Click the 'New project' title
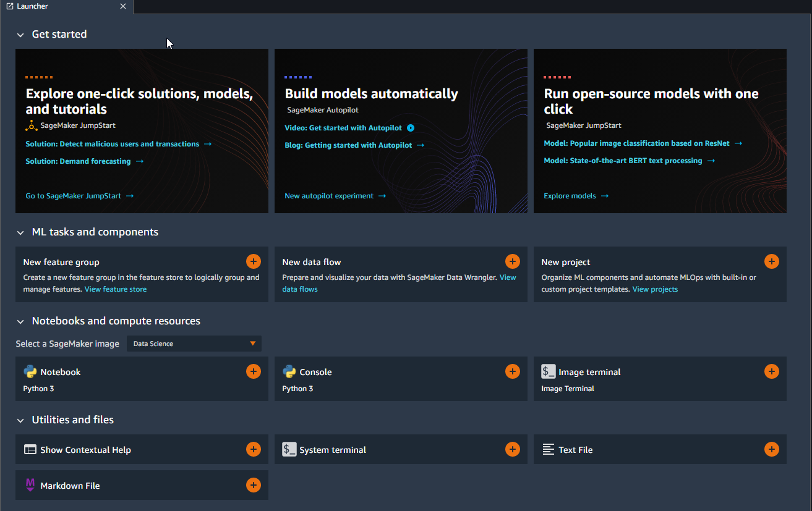 click(x=566, y=262)
